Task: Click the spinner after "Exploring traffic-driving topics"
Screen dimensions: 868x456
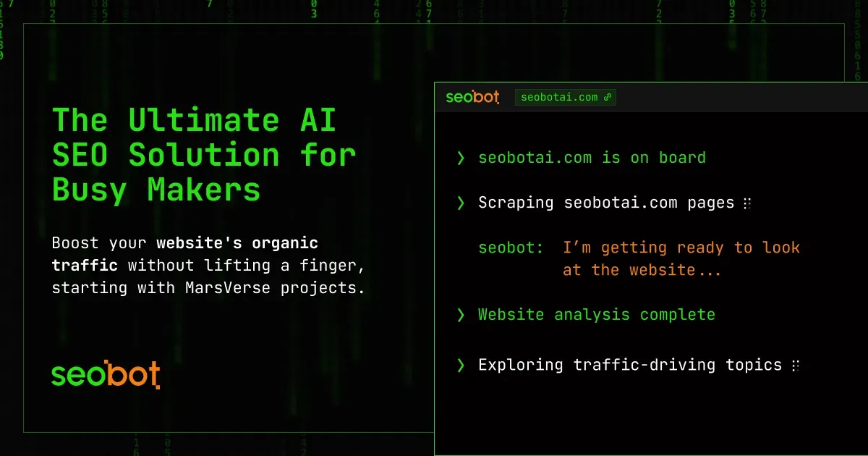Action: coord(795,365)
